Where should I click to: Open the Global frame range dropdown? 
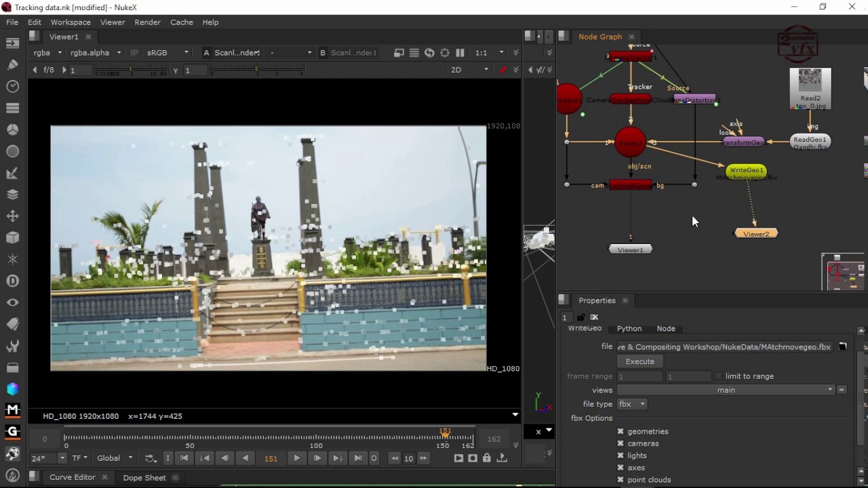(115, 458)
